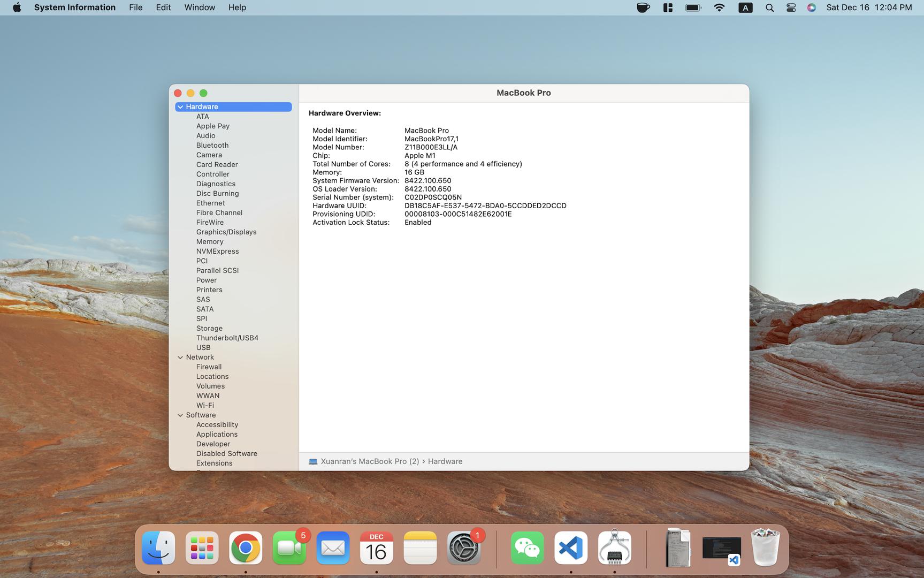This screenshot has width=924, height=578.
Task: Click the serial number value C02DP0SCQ05N
Action: pyautogui.click(x=433, y=197)
